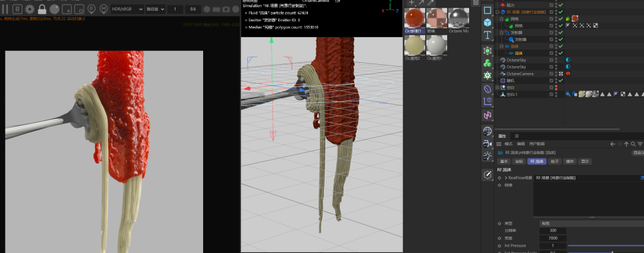The image size is (644, 253).
Task: Click the green gear effector icon
Action: pos(487,75)
